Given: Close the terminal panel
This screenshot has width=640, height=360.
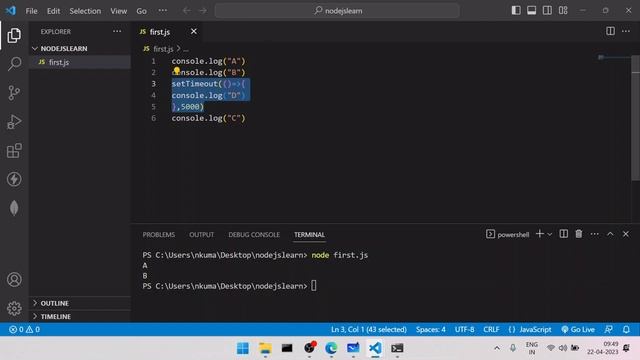Looking at the screenshot, I should 626,234.
